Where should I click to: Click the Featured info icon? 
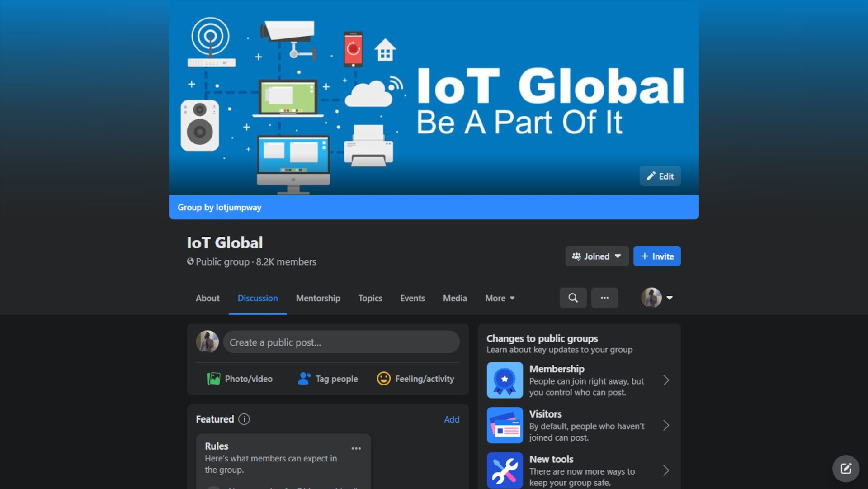coord(244,419)
